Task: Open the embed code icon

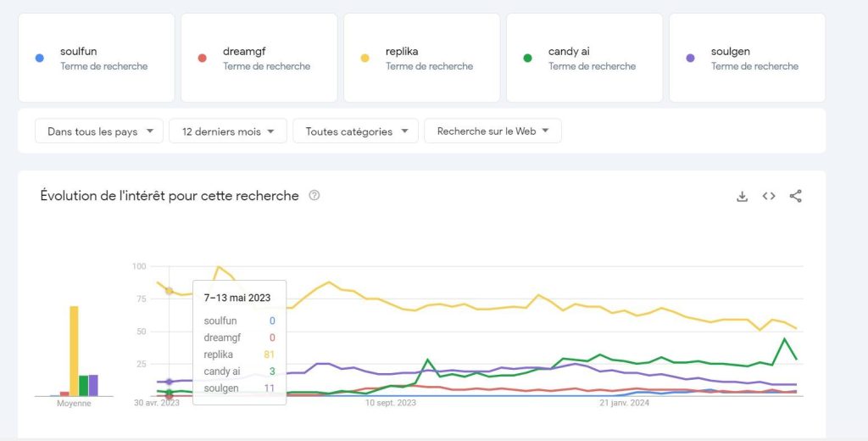Action: pyautogui.click(x=768, y=196)
